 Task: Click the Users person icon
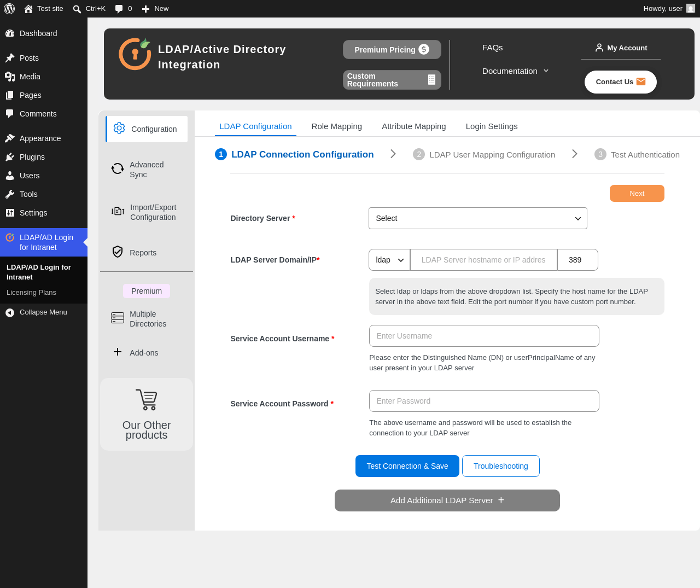[x=10, y=176]
